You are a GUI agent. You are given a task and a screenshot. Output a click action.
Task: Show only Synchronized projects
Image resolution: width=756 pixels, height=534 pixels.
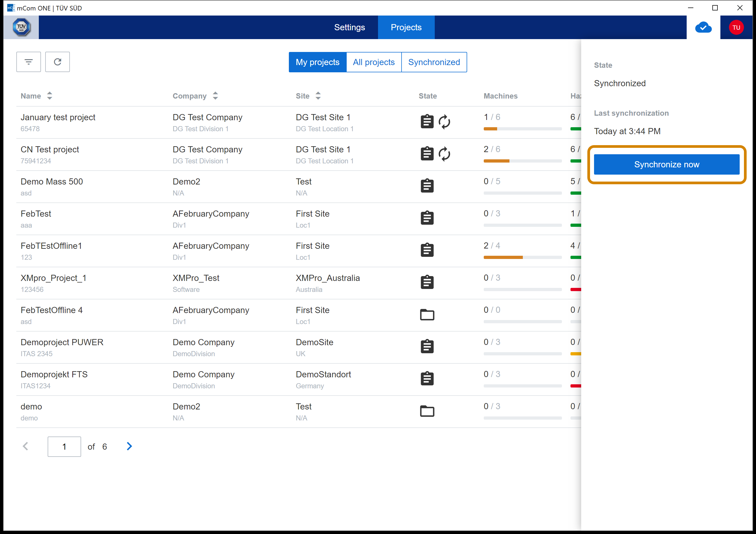(x=434, y=62)
